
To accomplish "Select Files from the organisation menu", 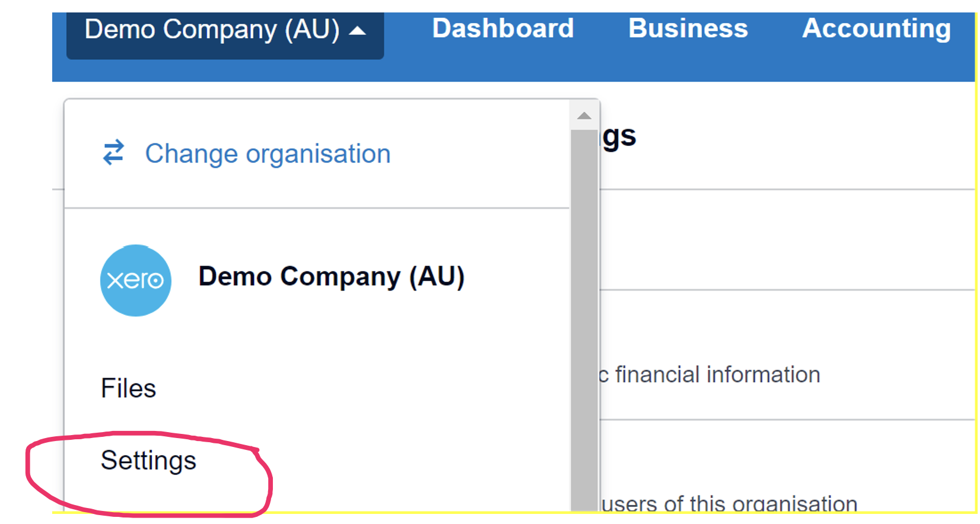I will 129,388.
